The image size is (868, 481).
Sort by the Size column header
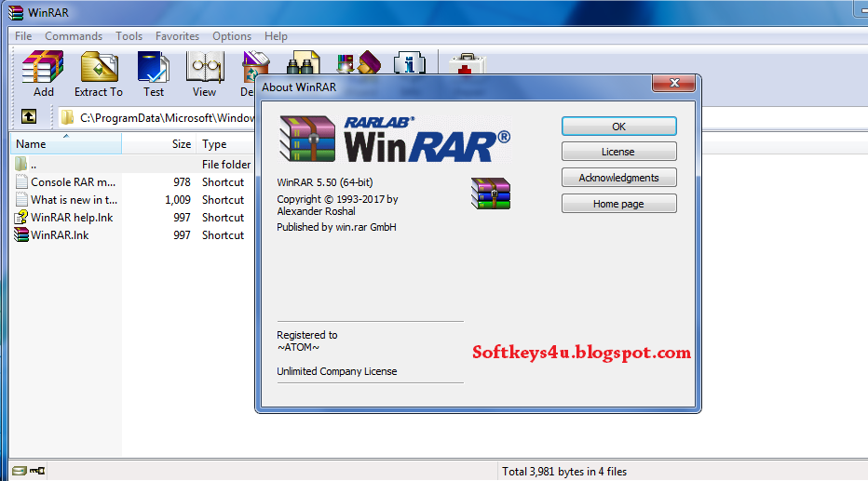159,144
